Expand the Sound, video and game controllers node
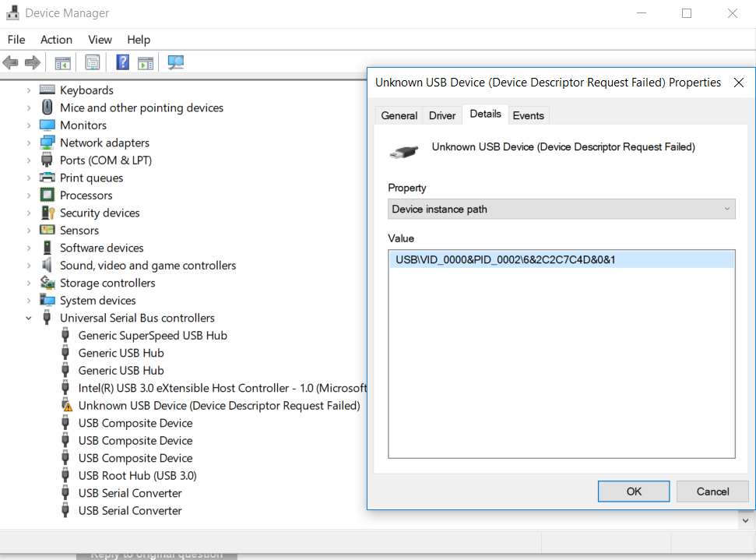 [29, 266]
